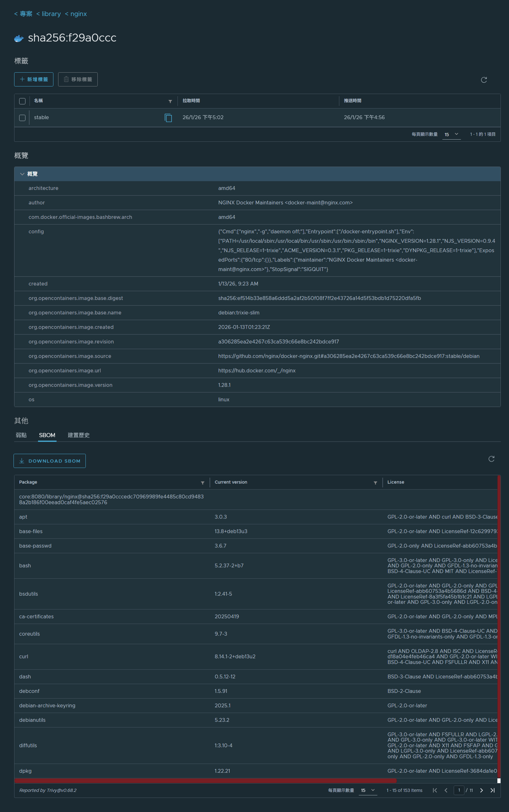The height and width of the screenshot is (812, 509).
Task: Click the Package column header
Action: pyautogui.click(x=28, y=482)
